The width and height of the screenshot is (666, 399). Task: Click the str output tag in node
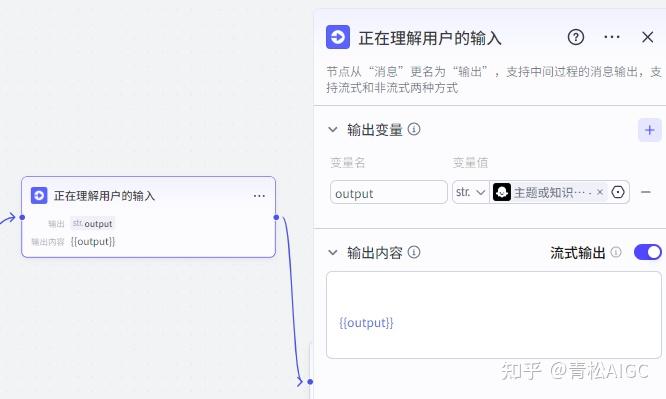pos(93,224)
